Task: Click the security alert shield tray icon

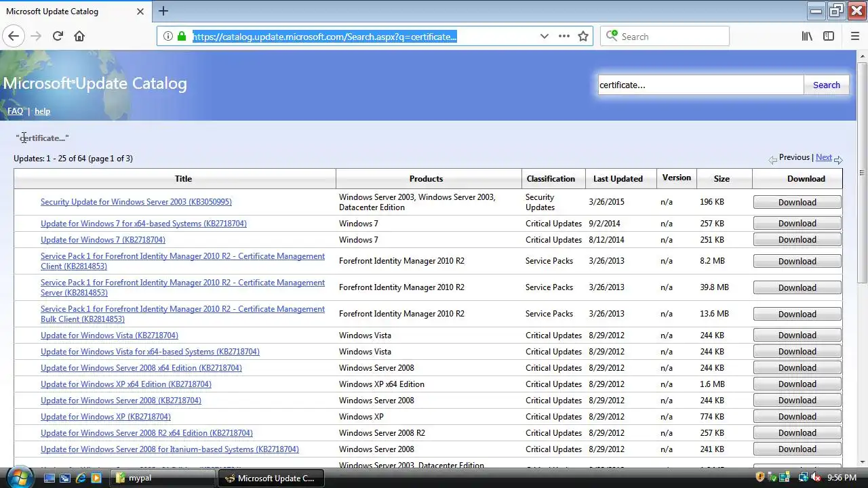Action: [x=759, y=478]
